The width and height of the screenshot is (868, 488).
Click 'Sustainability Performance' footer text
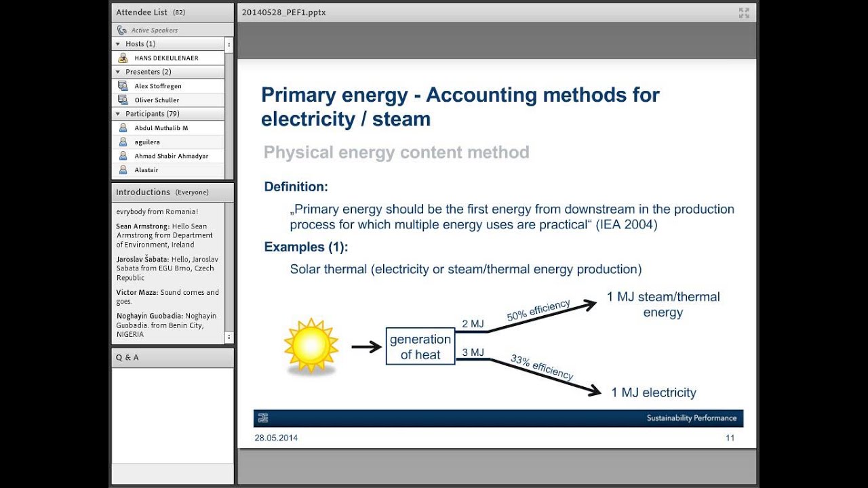pos(692,418)
